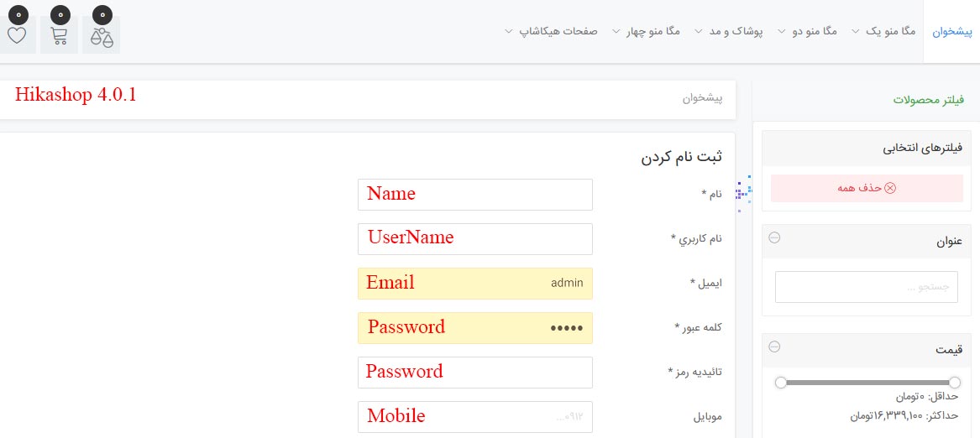Screen dimensions: 980x438
Task: Click the پیشخوان breadcrumb link
Action: [703, 98]
